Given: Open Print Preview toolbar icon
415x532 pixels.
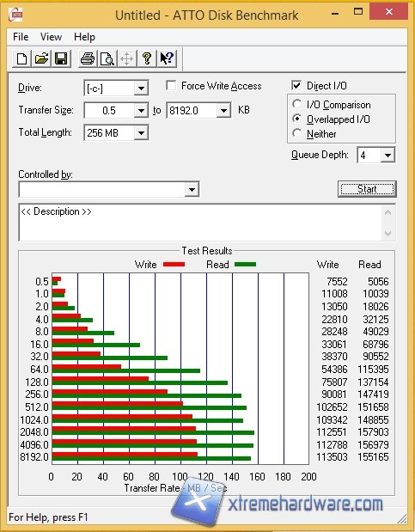Looking at the screenshot, I should pyautogui.click(x=107, y=58).
